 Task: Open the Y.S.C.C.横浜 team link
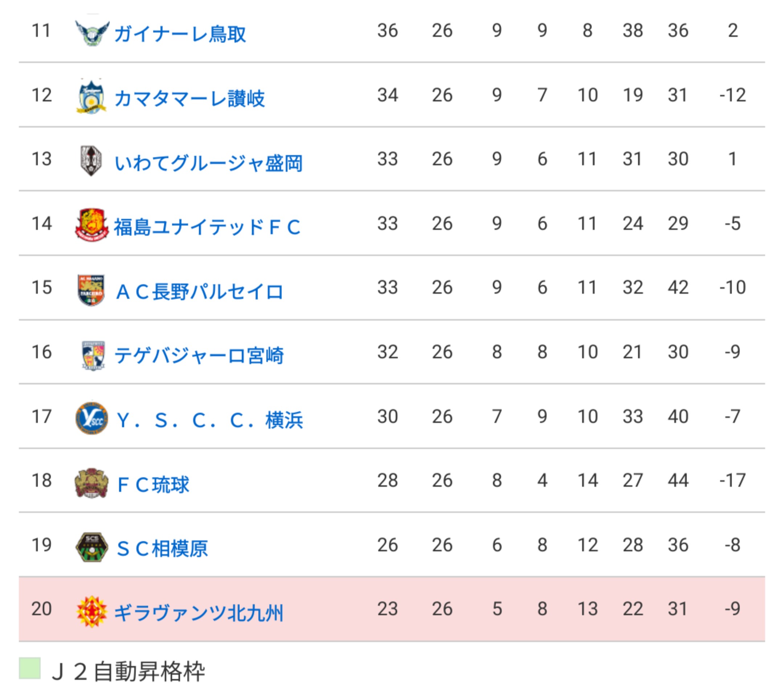tap(209, 420)
